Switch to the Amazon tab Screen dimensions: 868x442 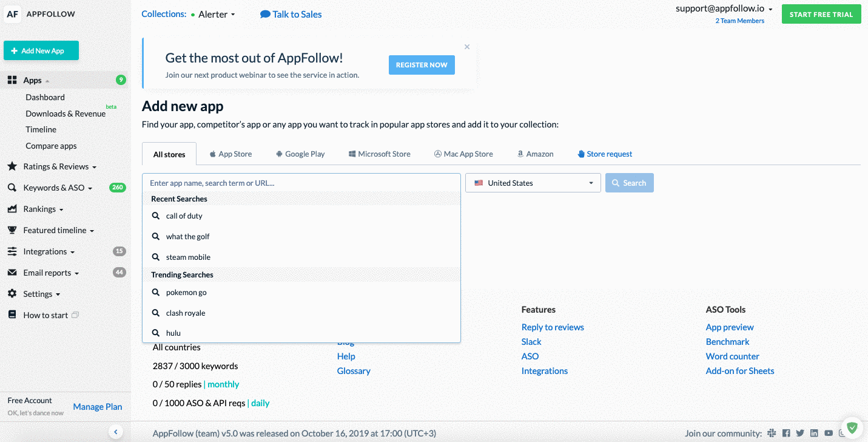click(535, 154)
